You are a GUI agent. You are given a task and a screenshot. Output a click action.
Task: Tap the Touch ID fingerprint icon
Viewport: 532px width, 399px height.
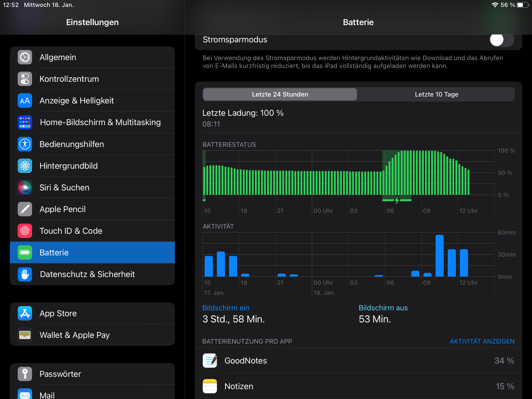click(25, 231)
